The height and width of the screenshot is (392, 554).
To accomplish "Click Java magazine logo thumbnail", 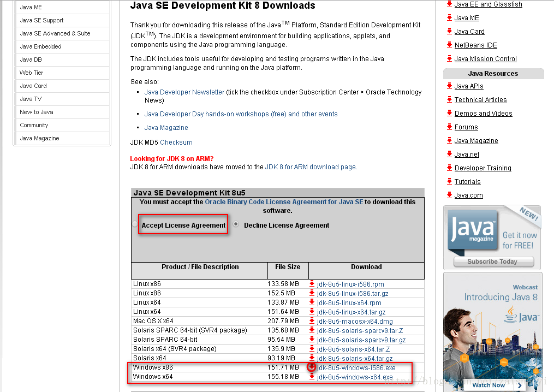I will coord(473,231).
